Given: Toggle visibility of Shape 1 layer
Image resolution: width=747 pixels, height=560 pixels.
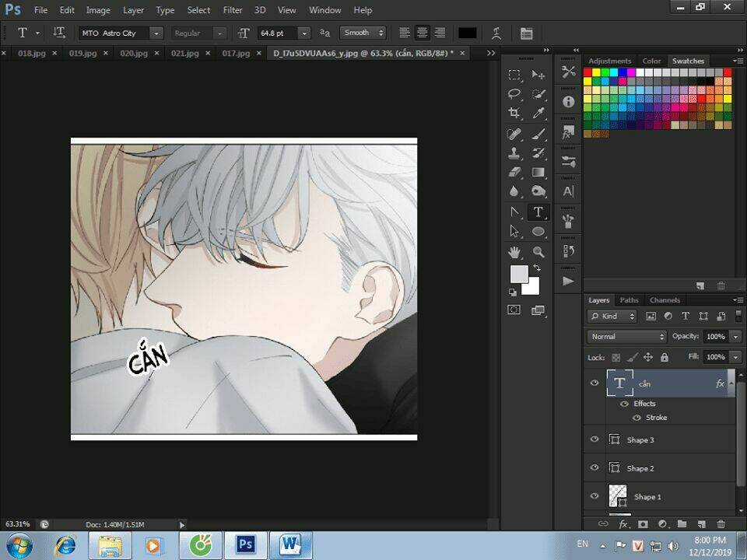Looking at the screenshot, I should pos(594,496).
